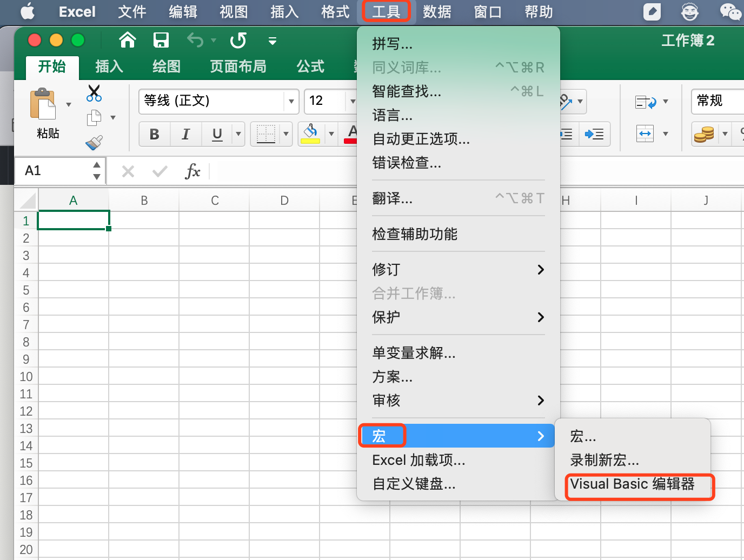The width and height of the screenshot is (744, 560).
Task: Open the Wrap Text dropdown arrow
Action: (666, 102)
